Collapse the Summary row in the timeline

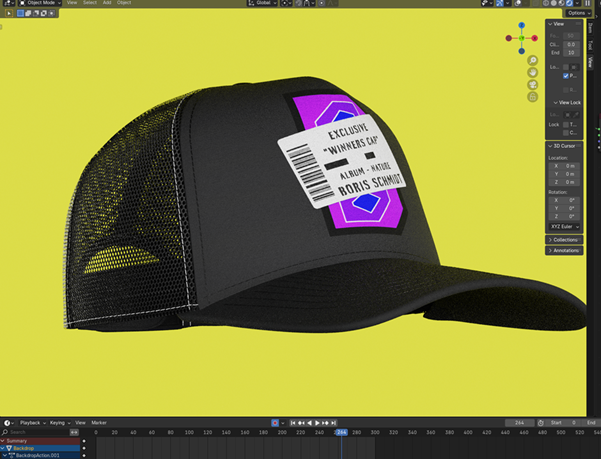[4, 441]
